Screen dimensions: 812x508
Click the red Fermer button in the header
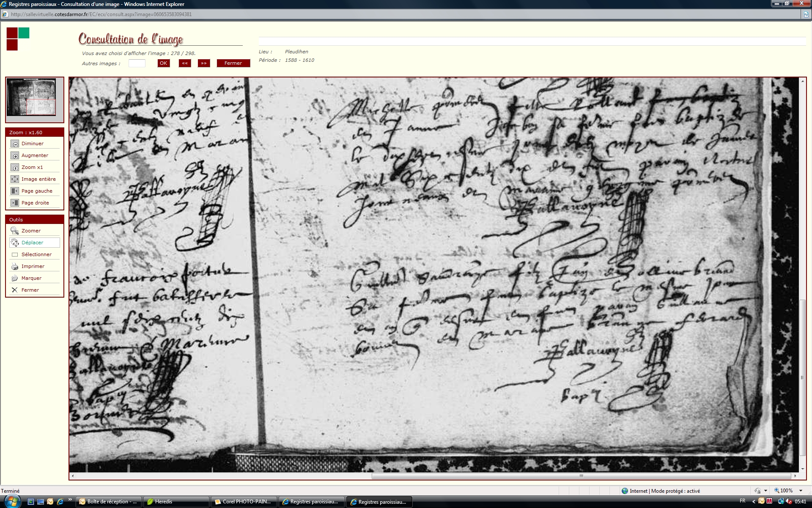[x=233, y=63]
